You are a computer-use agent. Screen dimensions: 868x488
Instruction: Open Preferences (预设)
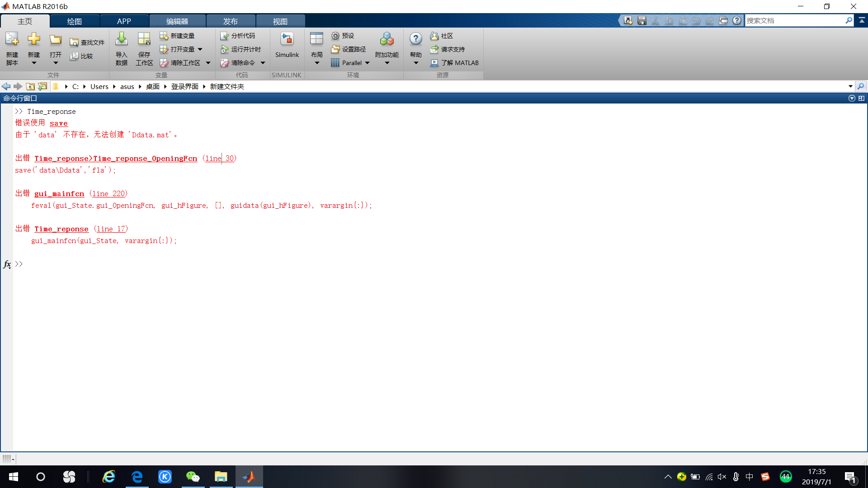(x=342, y=36)
